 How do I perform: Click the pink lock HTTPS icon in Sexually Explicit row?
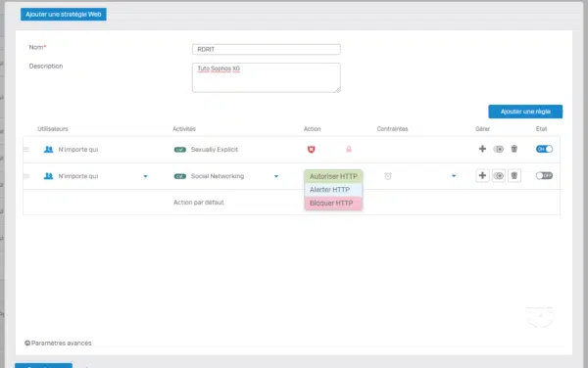coord(349,150)
